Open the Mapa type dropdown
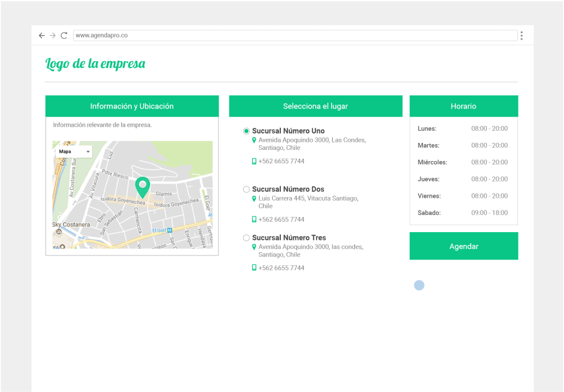This screenshot has width=564, height=392. (x=74, y=152)
